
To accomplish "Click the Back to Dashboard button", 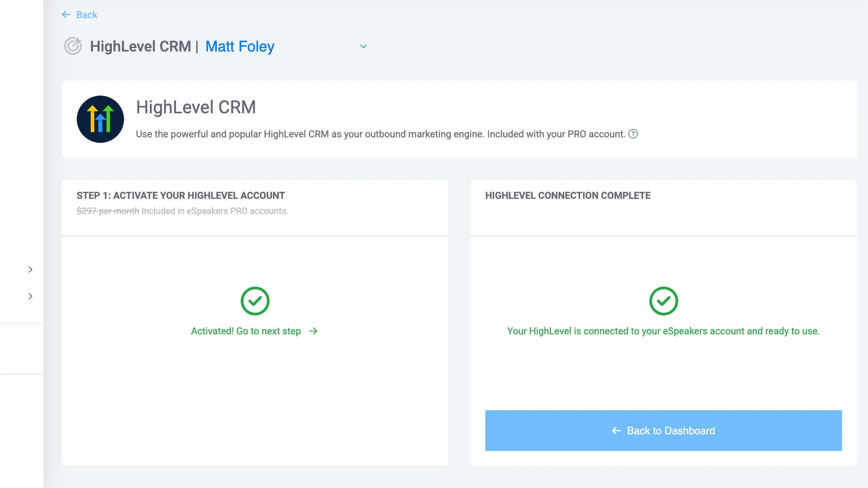I will (664, 431).
